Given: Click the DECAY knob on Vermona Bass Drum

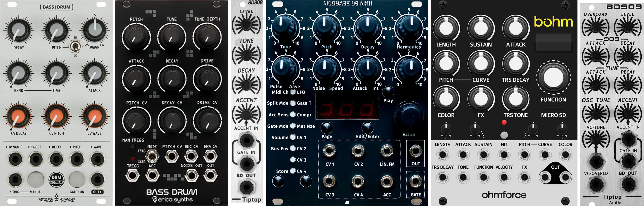Looking at the screenshot, I should tap(18, 31).
